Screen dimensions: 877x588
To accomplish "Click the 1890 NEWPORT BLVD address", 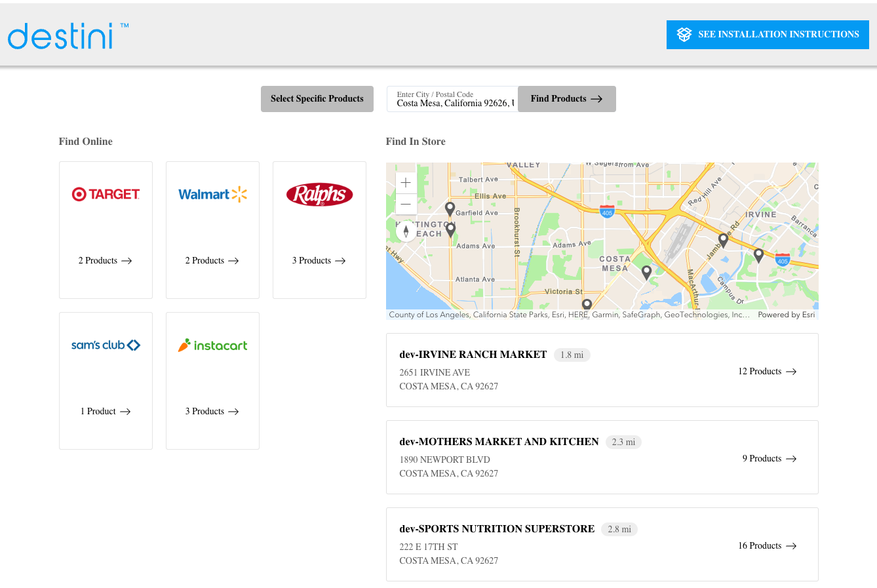I will point(444,460).
